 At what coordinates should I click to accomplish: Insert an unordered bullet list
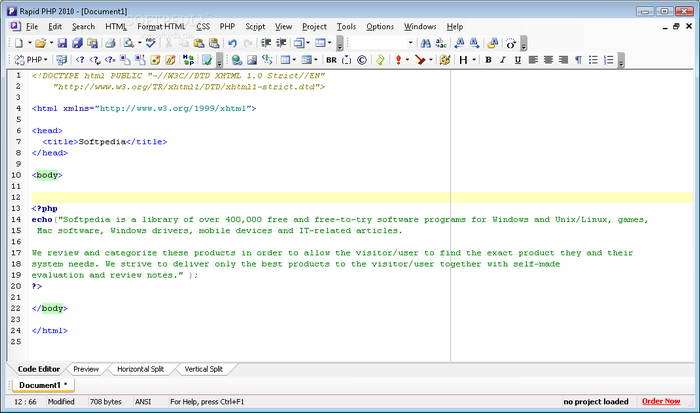[x=593, y=60]
